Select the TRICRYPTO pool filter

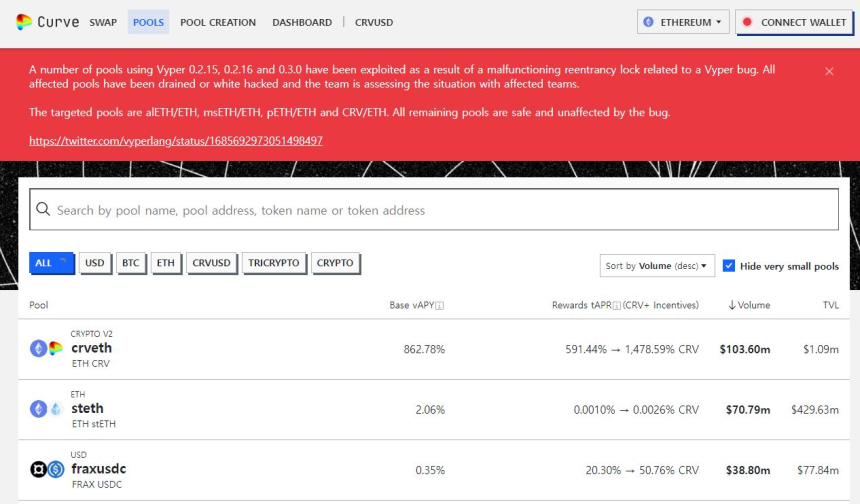coord(274,263)
